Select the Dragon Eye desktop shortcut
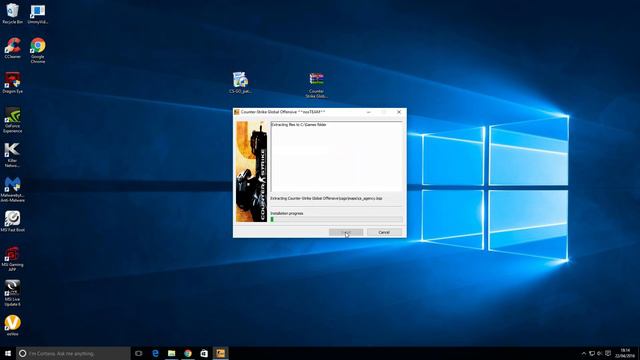This screenshot has width=640, height=360. pos(12,83)
